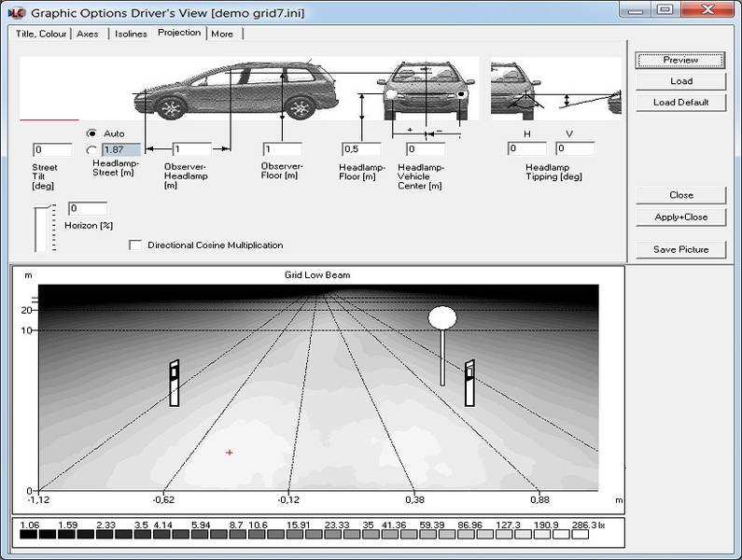The height and width of the screenshot is (560, 742).
Task: Adjust the Horizon vertical slider
Action: point(39,229)
